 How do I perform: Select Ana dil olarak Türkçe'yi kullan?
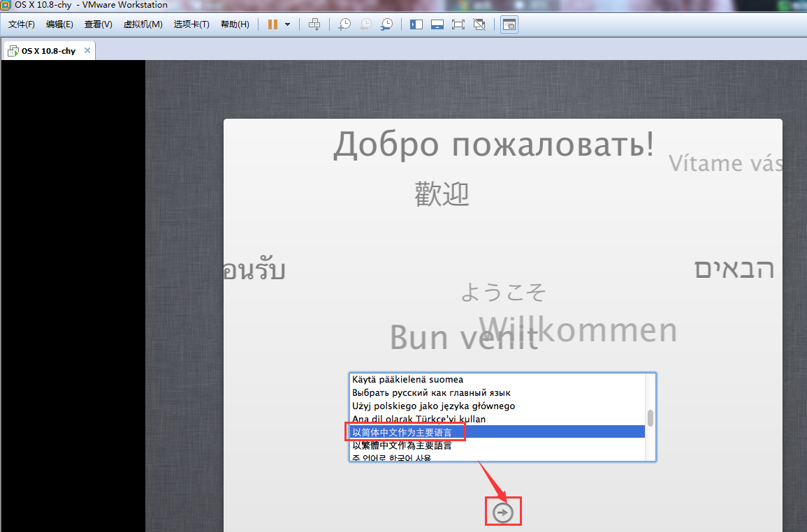pyautogui.click(x=497, y=419)
